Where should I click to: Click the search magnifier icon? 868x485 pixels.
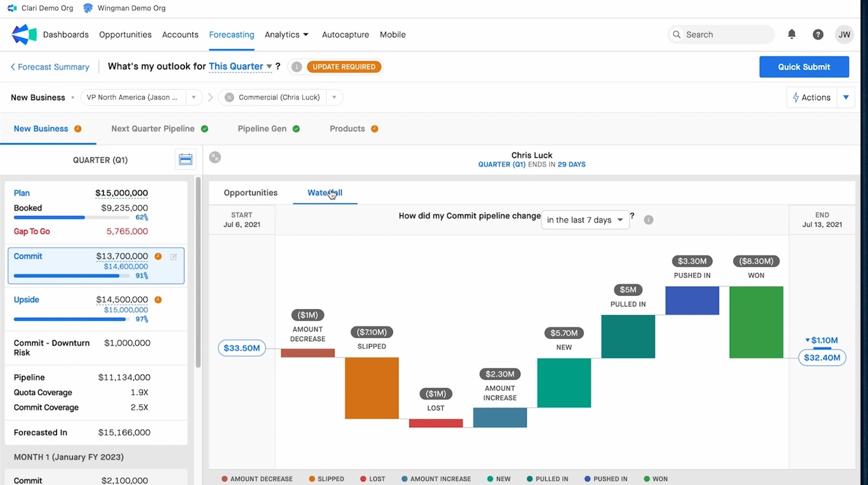click(x=676, y=35)
